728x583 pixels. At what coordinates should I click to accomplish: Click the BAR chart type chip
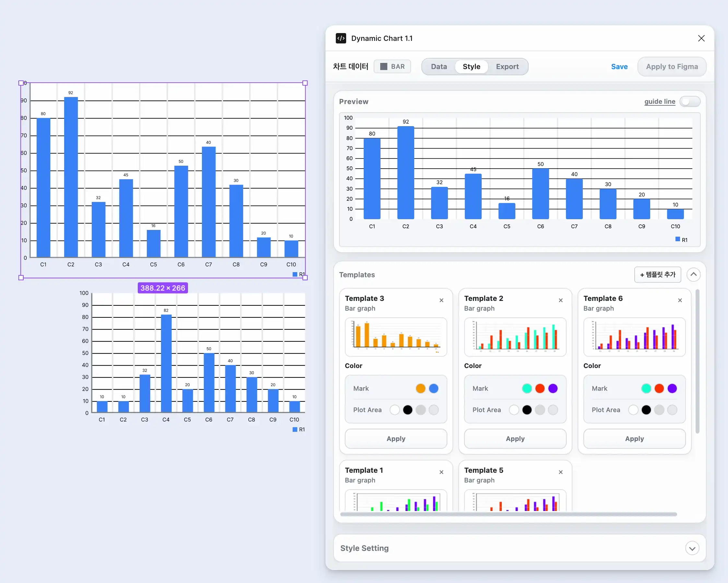coord(393,66)
